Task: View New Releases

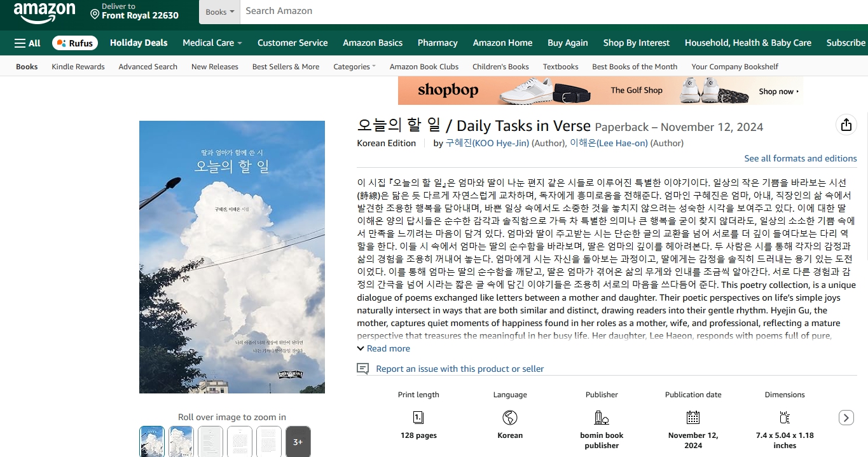Action: pyautogui.click(x=215, y=67)
